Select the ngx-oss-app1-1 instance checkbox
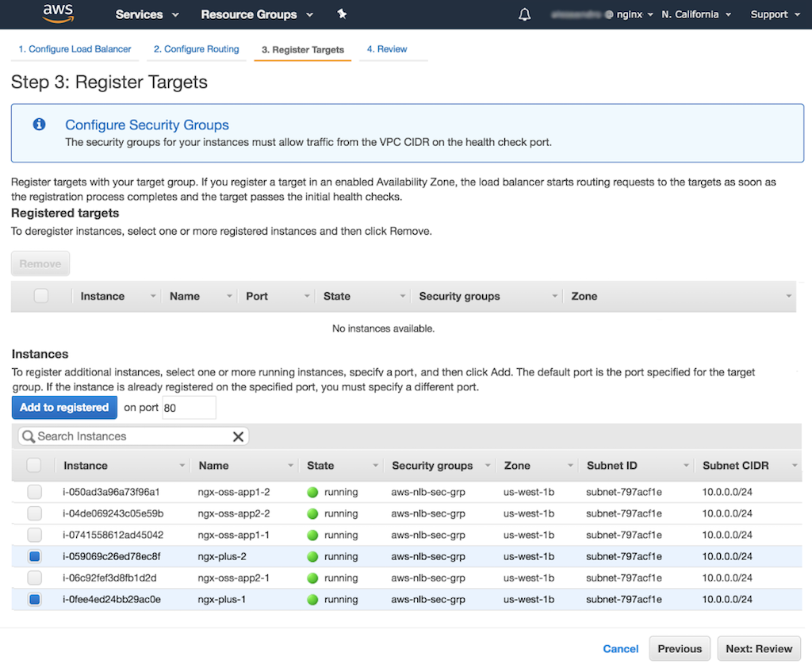 click(34, 535)
